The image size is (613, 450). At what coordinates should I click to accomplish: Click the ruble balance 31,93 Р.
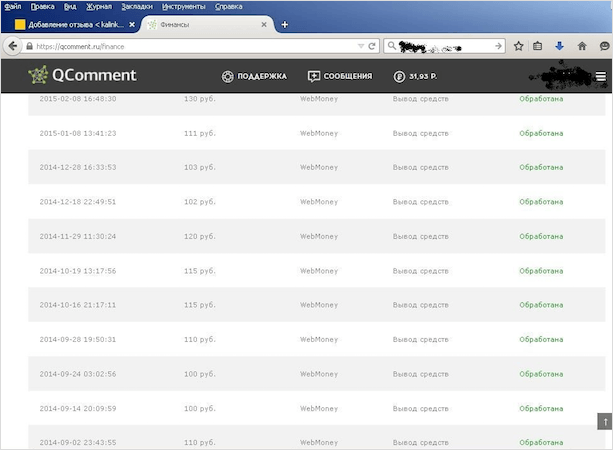point(418,76)
